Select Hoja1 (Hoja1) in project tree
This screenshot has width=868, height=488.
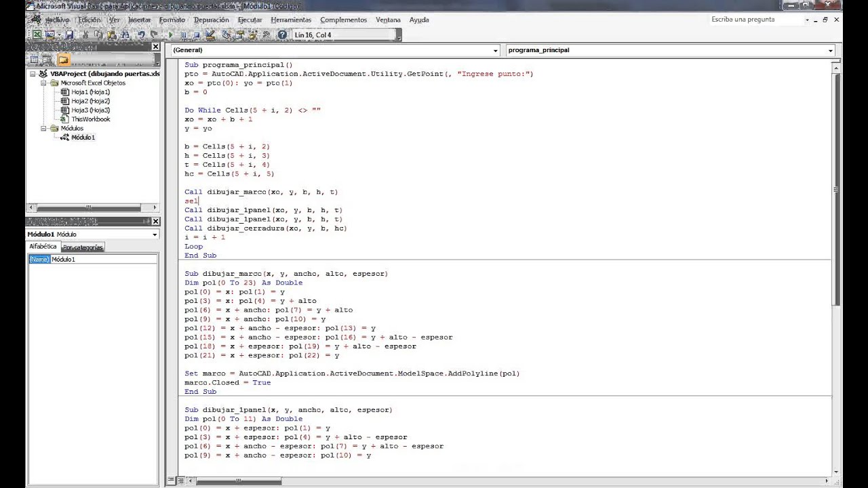click(90, 91)
